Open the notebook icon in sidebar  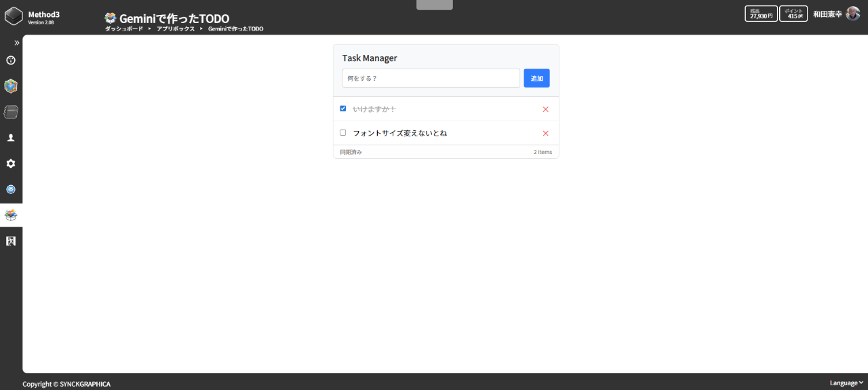click(11, 112)
